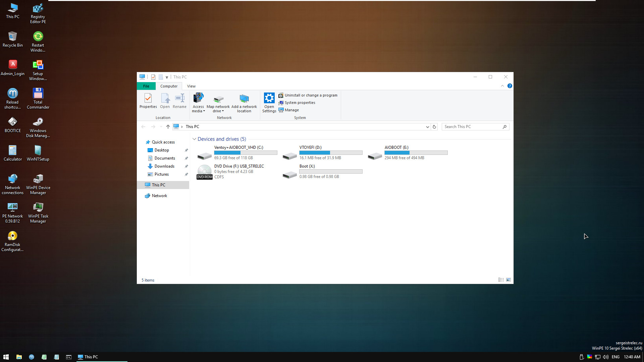Click Manage in System group
The width and height of the screenshot is (644, 362).
(288, 110)
